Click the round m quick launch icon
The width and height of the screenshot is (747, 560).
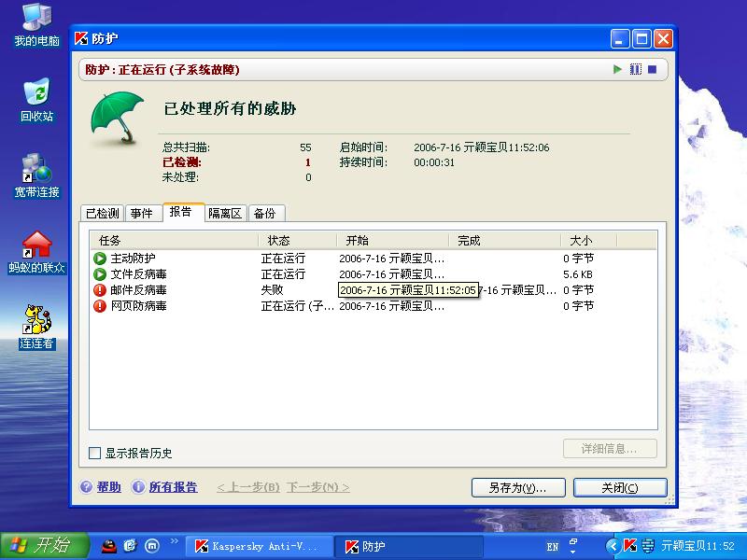pos(152,546)
